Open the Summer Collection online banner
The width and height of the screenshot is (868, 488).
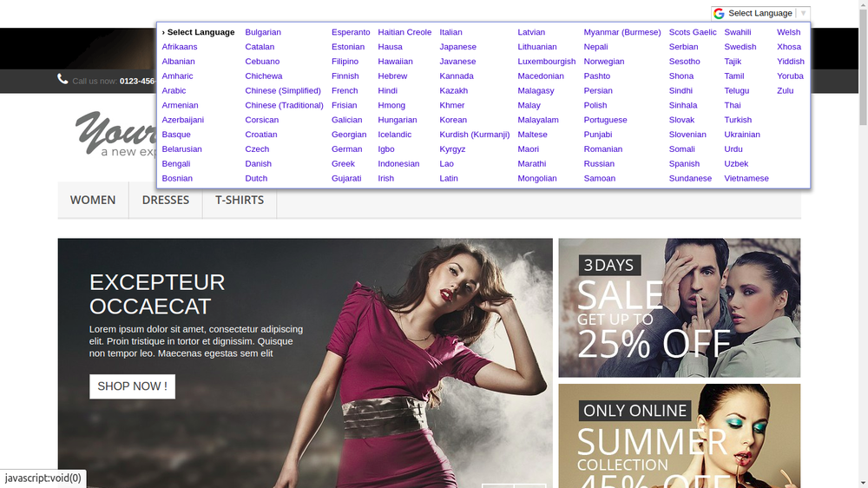click(x=680, y=436)
